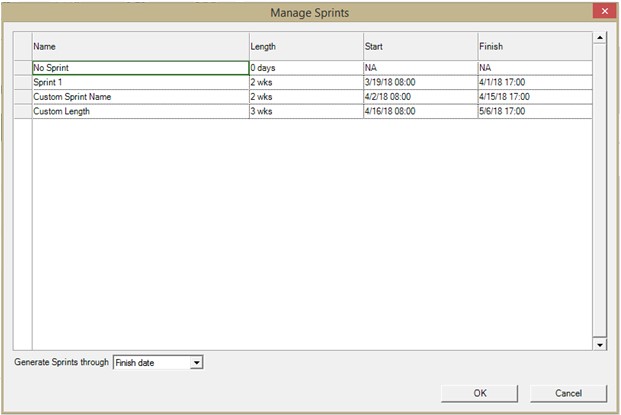Click the row selector for Sprint 1
This screenshot has height=415, width=621.
[x=23, y=82]
